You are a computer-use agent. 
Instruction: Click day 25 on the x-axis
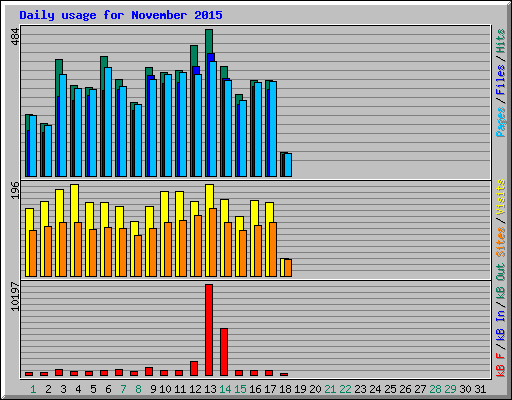pyautogui.click(x=390, y=389)
